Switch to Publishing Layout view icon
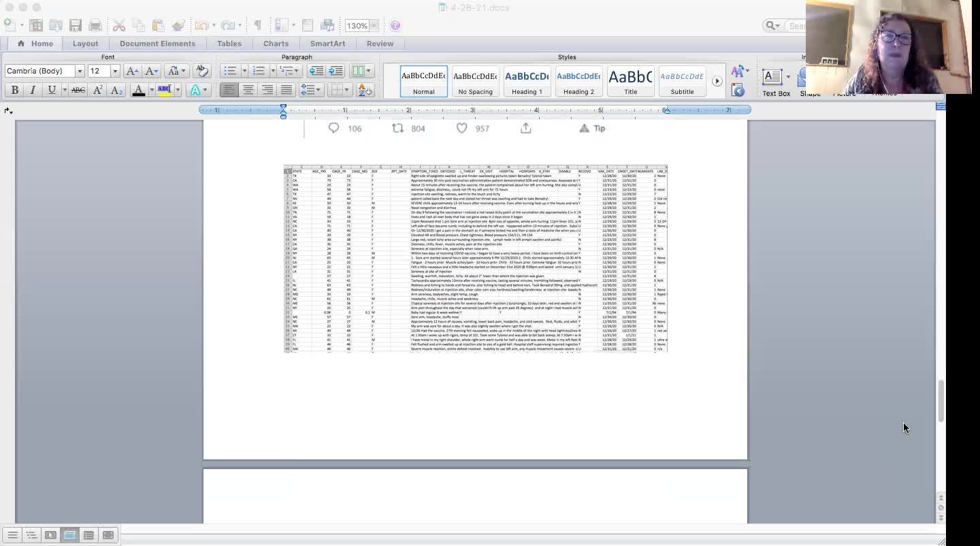Screen dimensions: 980x546 pos(50,535)
